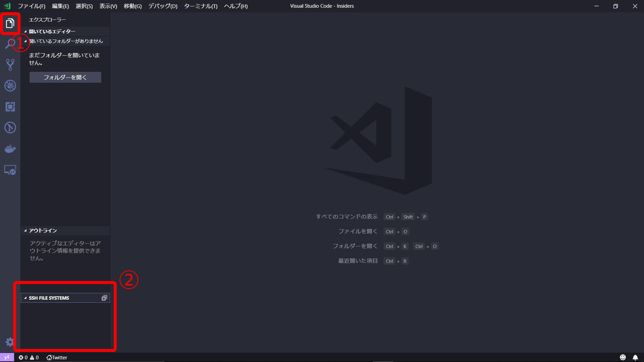Open the Debug bug icon view
Image resolution: width=644 pixels, height=362 pixels.
point(10,86)
